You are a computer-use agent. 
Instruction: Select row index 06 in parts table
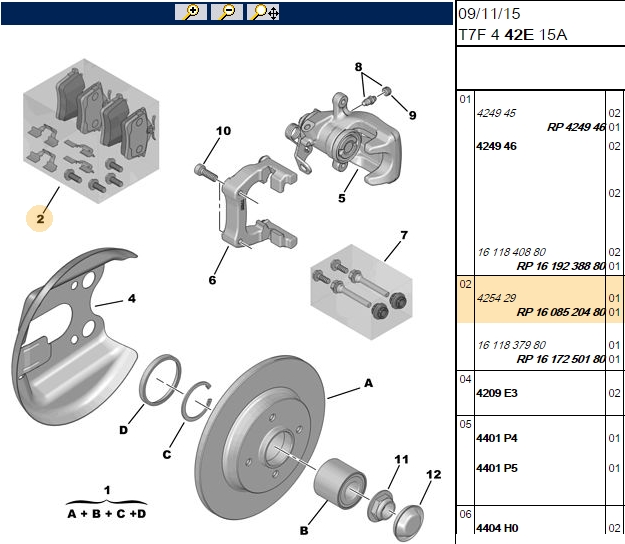point(465,514)
